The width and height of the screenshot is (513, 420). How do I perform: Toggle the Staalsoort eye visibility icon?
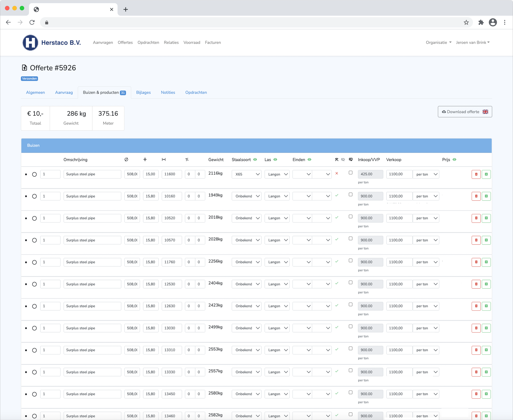point(255,160)
